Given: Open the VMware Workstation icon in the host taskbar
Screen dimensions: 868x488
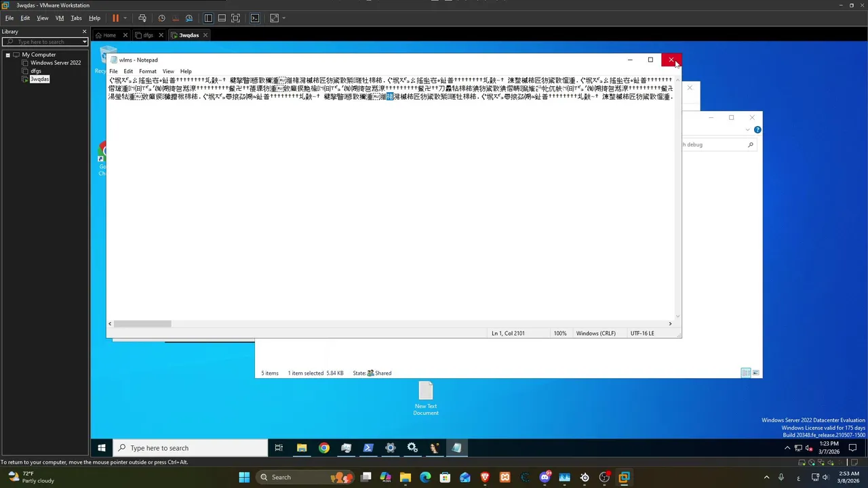Looking at the screenshot, I should [x=624, y=477].
